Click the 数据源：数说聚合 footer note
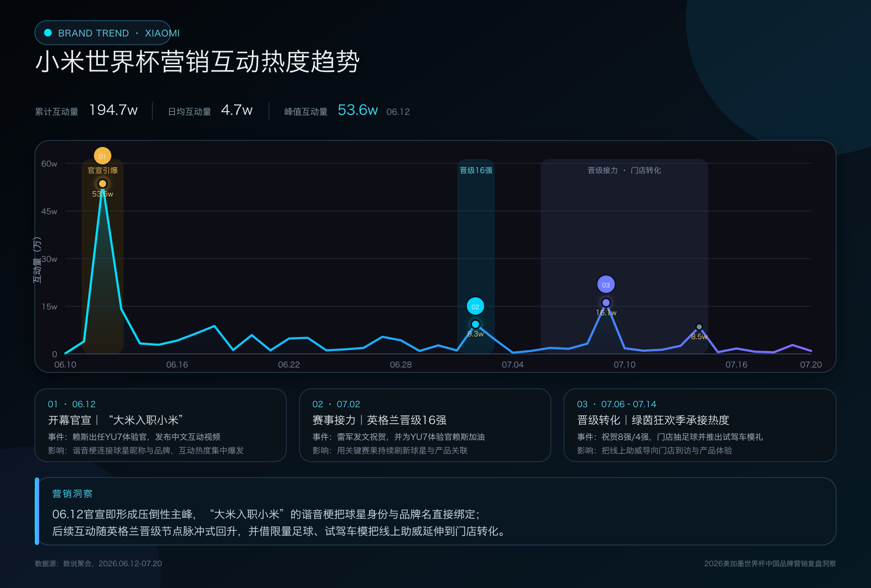This screenshot has width=871, height=588. tap(99, 563)
